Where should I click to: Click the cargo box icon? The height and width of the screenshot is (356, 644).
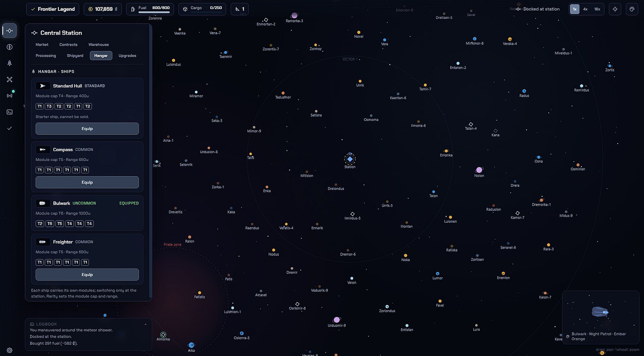[x=185, y=9]
